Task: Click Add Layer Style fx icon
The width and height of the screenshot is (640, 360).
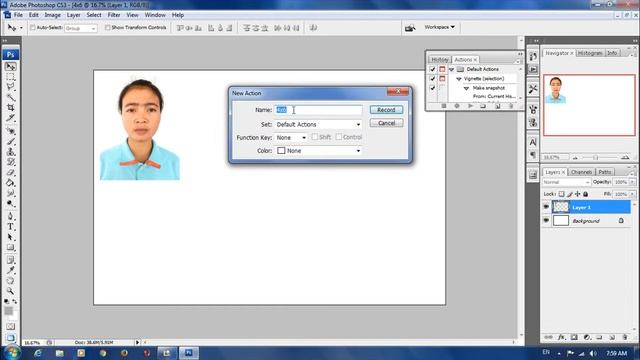Action: click(x=562, y=337)
